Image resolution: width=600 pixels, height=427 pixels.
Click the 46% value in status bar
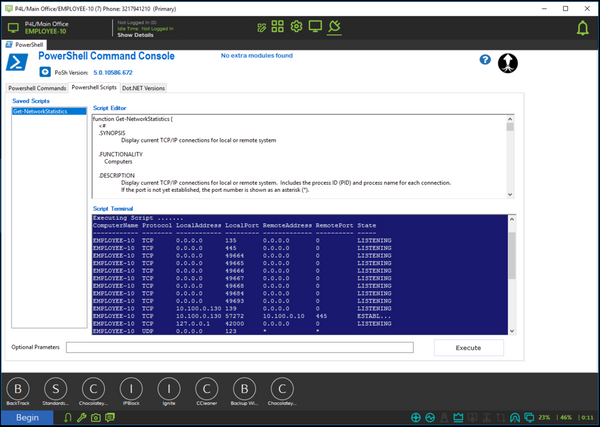566,417
